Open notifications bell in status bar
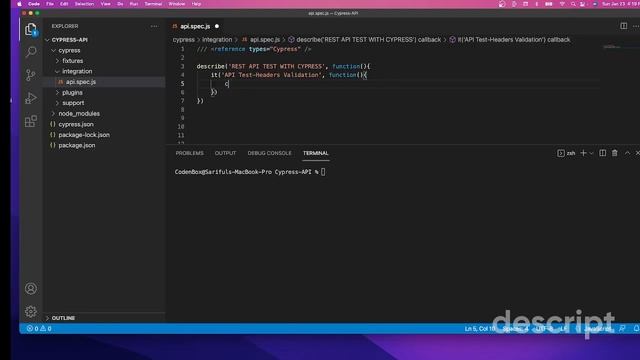The image size is (640, 360). click(x=636, y=329)
